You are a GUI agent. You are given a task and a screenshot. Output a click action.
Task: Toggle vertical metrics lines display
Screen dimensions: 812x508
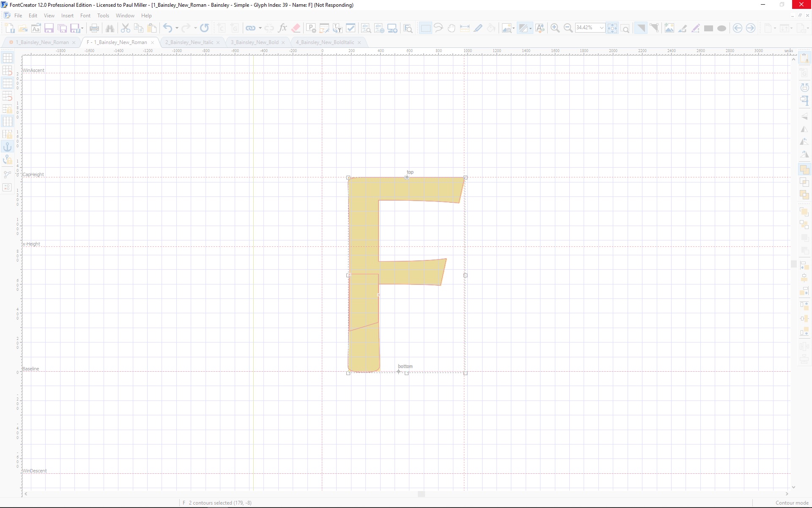pyautogui.click(x=7, y=121)
